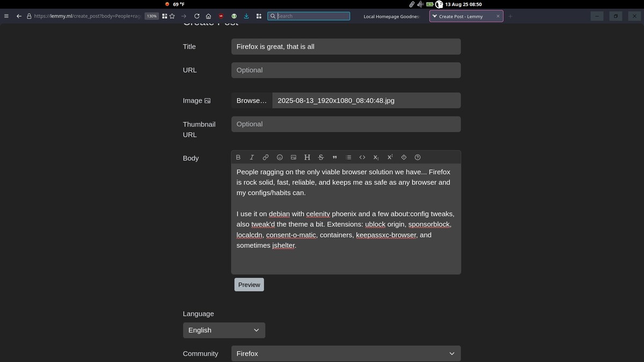Insert a quote block in the body

click(334, 157)
